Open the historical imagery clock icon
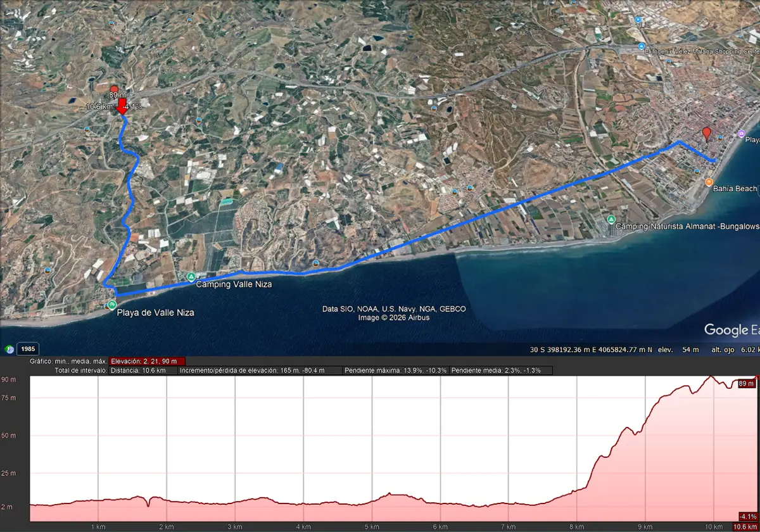Viewport: 760px width, 532px height. 9,349
